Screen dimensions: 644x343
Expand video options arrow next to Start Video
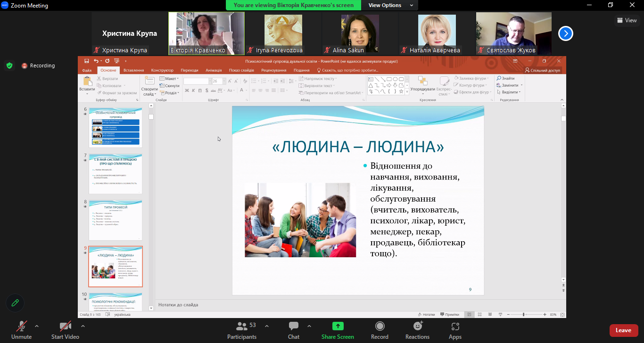(83, 326)
